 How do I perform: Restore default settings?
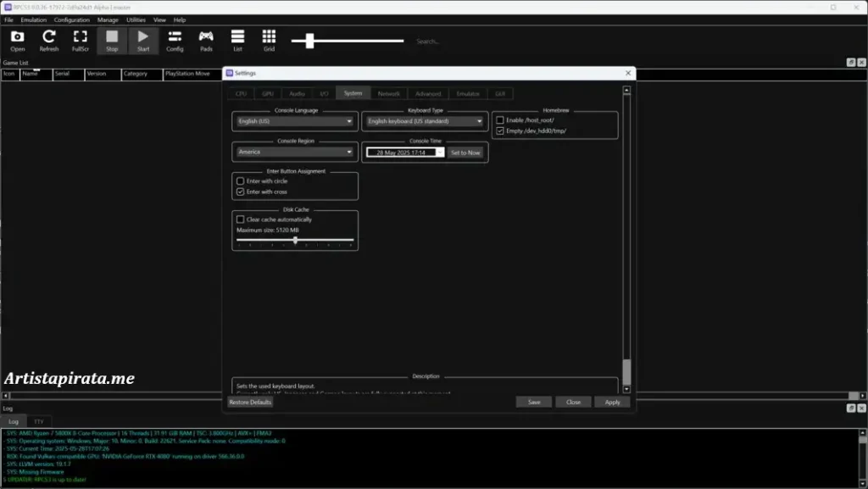[x=252, y=401]
